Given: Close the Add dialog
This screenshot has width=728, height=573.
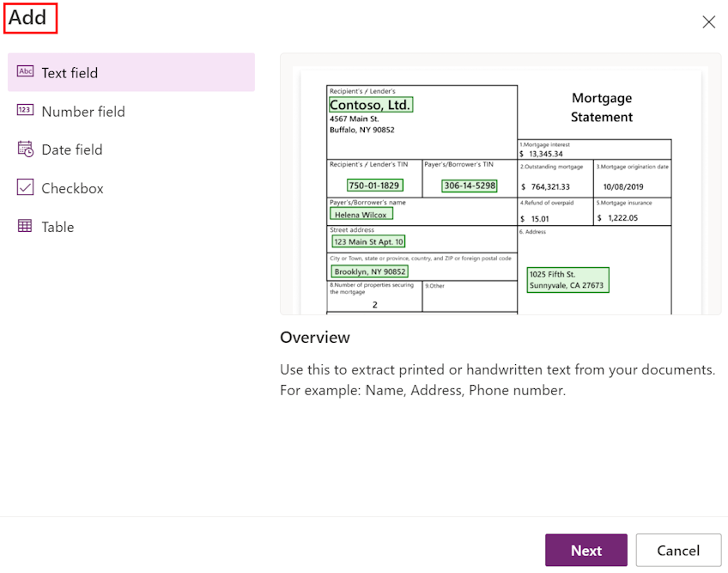Looking at the screenshot, I should click(x=708, y=21).
